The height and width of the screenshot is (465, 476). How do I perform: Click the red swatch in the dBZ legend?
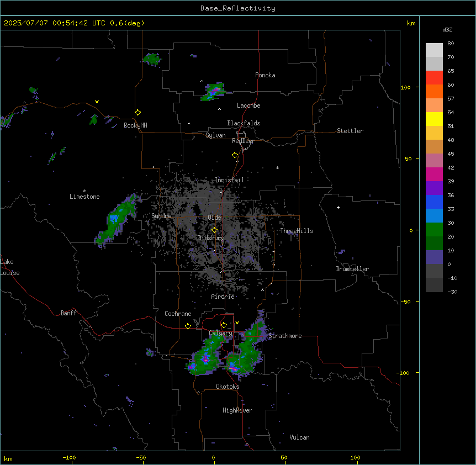coord(434,77)
